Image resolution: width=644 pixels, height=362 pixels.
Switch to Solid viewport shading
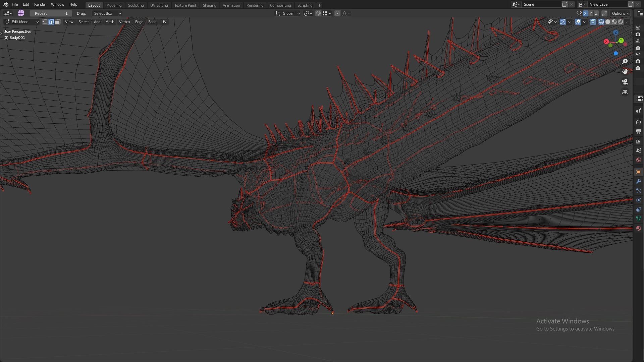pyautogui.click(x=608, y=22)
